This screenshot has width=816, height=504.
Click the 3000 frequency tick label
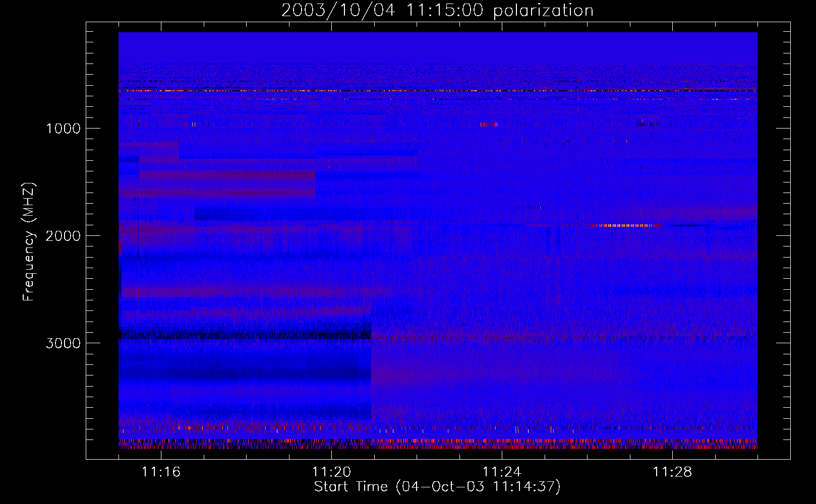click(x=63, y=343)
